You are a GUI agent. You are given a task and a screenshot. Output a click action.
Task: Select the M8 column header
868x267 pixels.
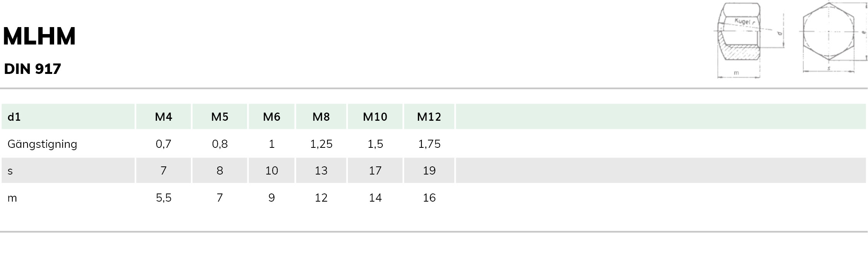pyautogui.click(x=321, y=116)
